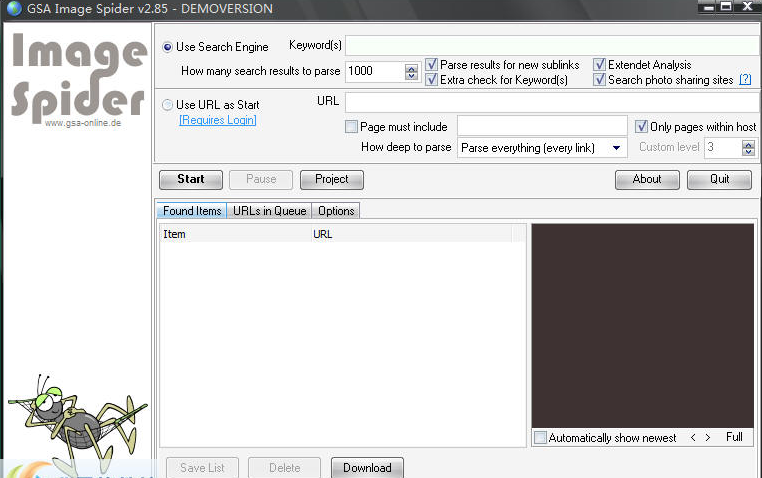Viewport: 762px width, 478px height.
Task: Maximize the GSA Image Spider window
Action: (726, 6)
